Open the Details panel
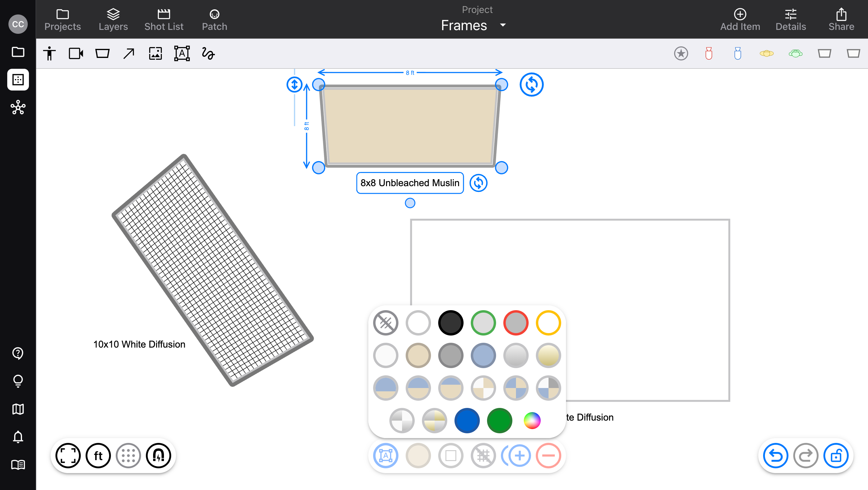Screen dimensions: 868x490 [x=791, y=20]
